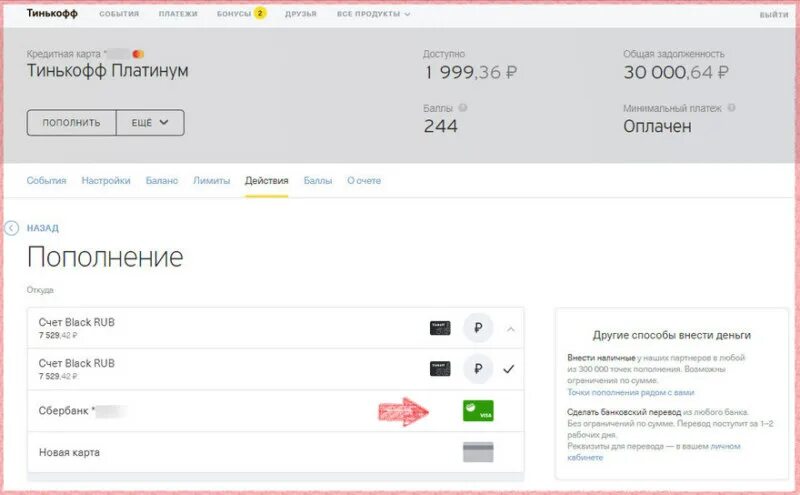Image resolution: width=800 pixels, height=495 pixels.
Task: Expand Все продукты menu
Action: 373,14
